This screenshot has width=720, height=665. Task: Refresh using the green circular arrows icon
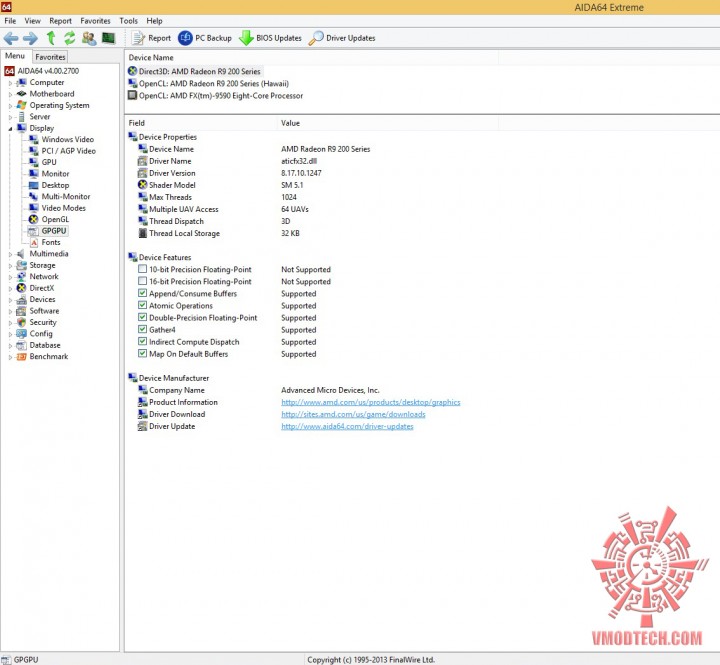[69, 38]
